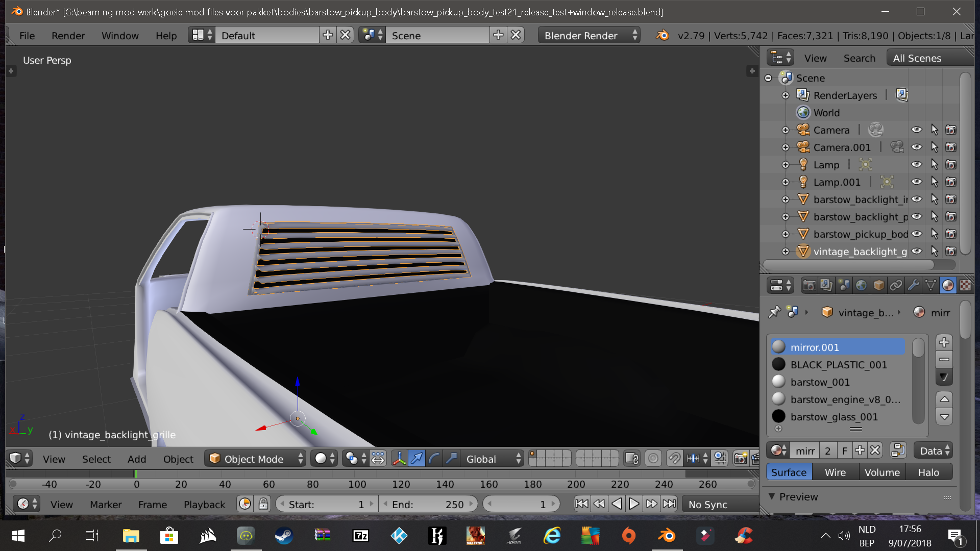
Task: Select the rotate manipulator
Action: point(434,459)
